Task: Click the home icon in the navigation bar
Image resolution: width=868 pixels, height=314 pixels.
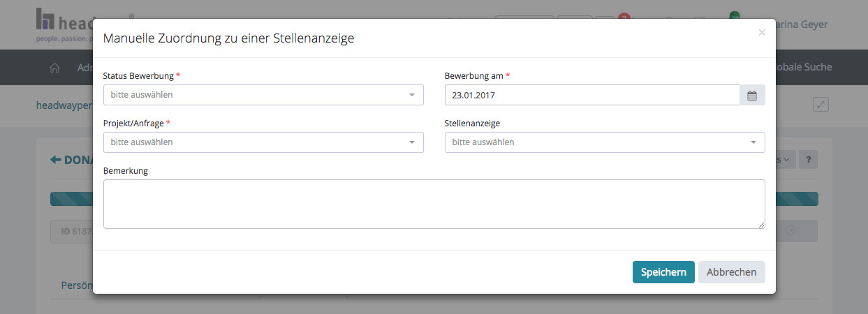Action: tap(54, 68)
